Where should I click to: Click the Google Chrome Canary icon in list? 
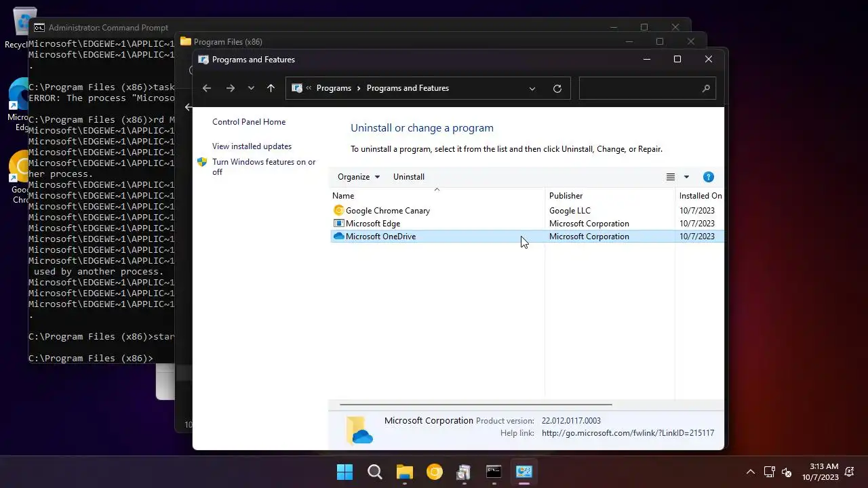(339, 211)
